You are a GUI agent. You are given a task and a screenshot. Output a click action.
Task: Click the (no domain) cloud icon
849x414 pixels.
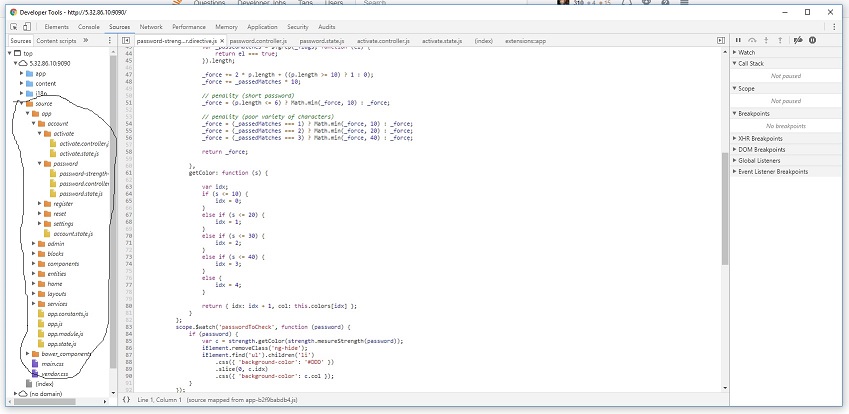coord(23,394)
